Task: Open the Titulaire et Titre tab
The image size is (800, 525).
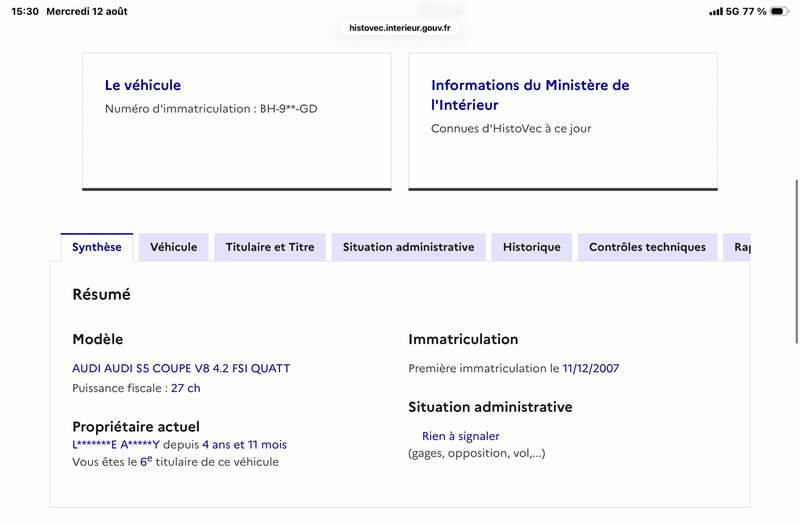Action: [270, 247]
